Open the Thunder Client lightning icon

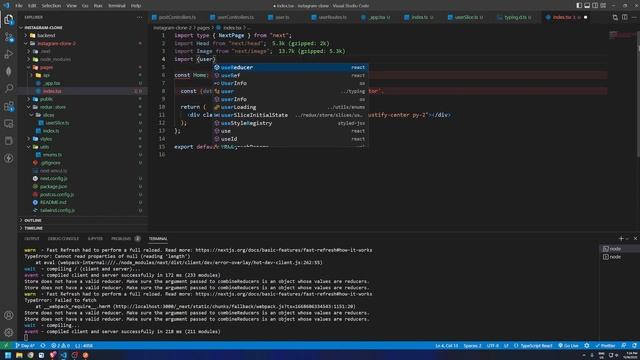[9, 158]
